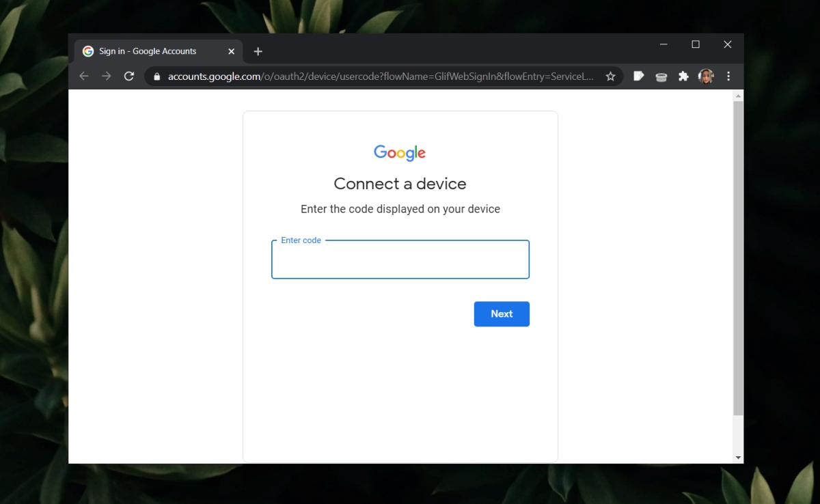Click the jar-shaped extension icon
This screenshot has width=820, height=504.
661,76
